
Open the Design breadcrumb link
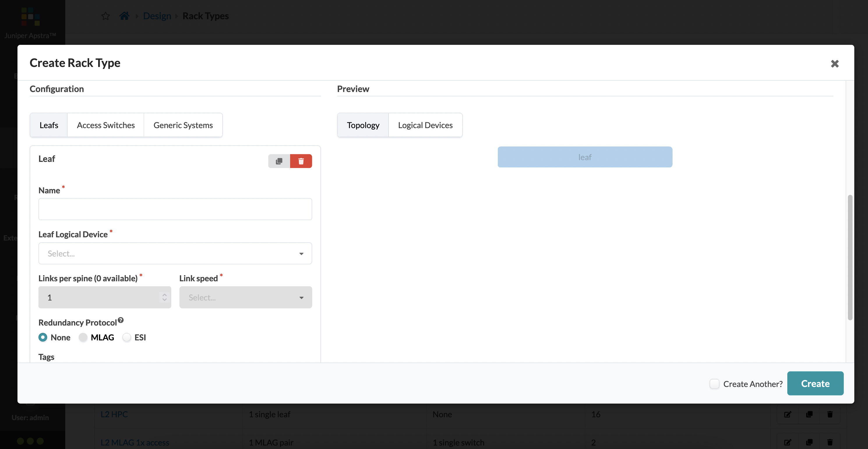pos(157,16)
